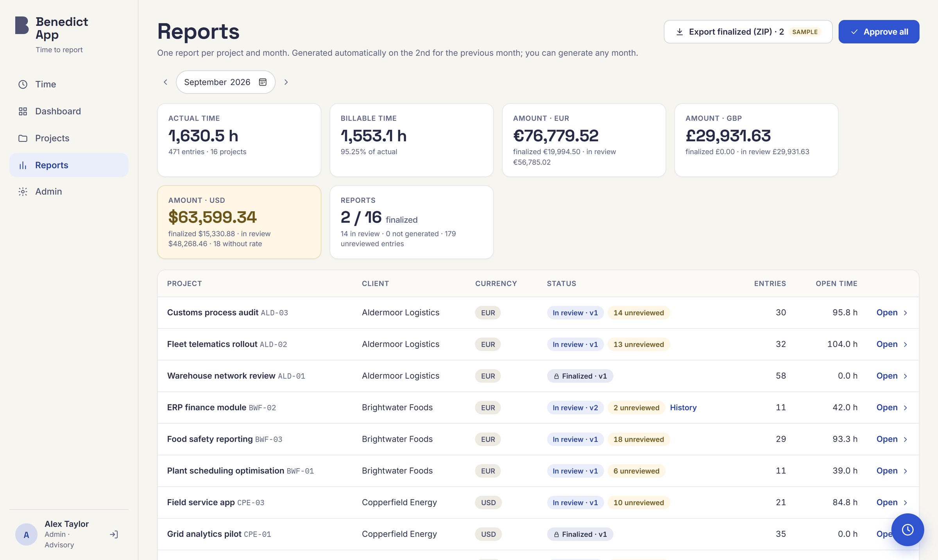Click the 18 unreviewed badge
938x560 pixels.
tap(639, 439)
